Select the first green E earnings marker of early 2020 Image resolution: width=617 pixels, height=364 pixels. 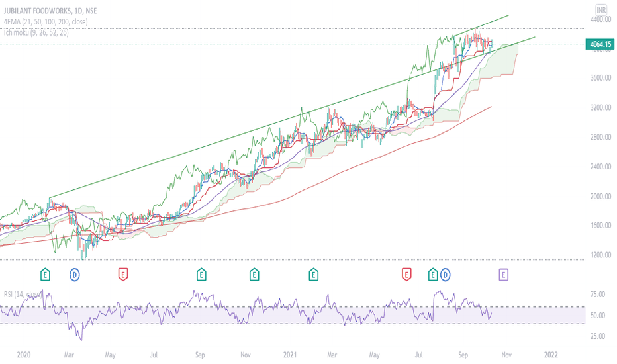(45, 274)
